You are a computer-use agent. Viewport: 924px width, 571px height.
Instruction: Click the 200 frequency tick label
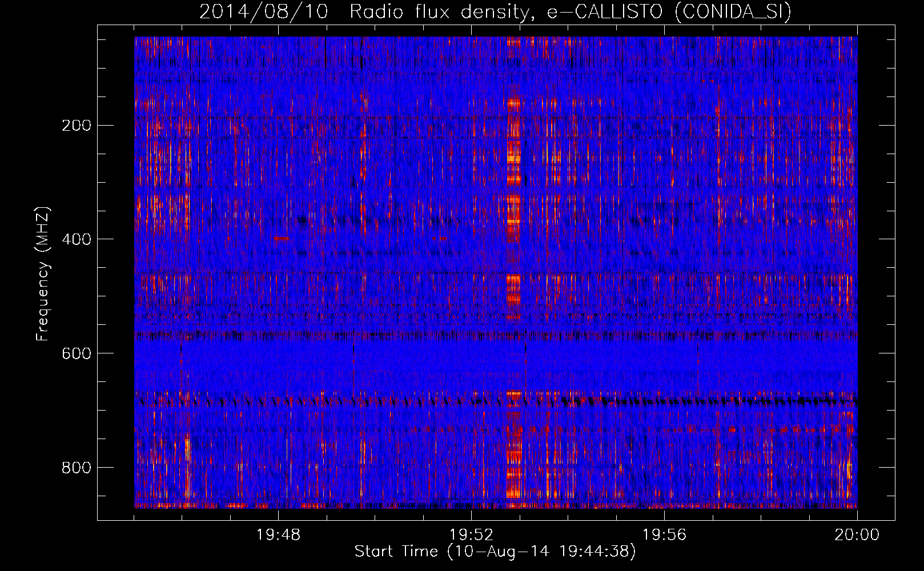77,125
